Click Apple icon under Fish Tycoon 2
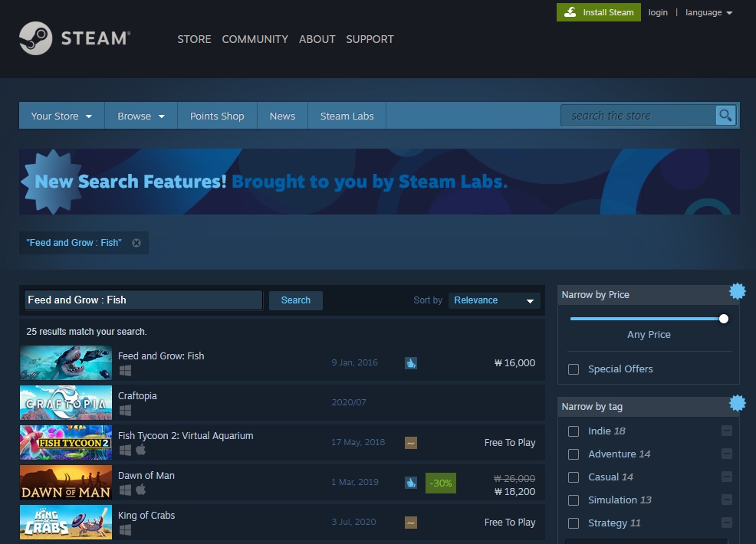Image resolution: width=756 pixels, height=544 pixels. pyautogui.click(x=141, y=450)
